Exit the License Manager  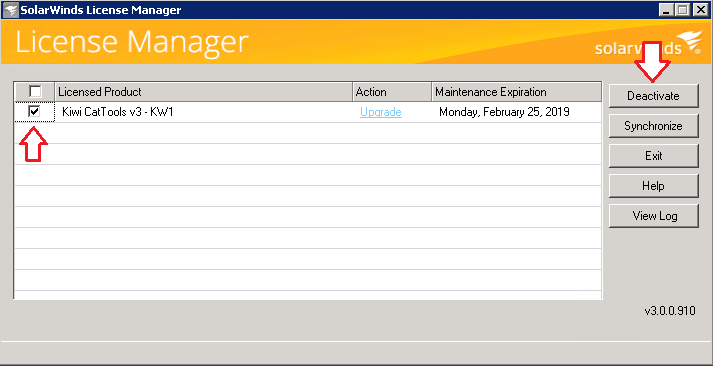(x=653, y=156)
